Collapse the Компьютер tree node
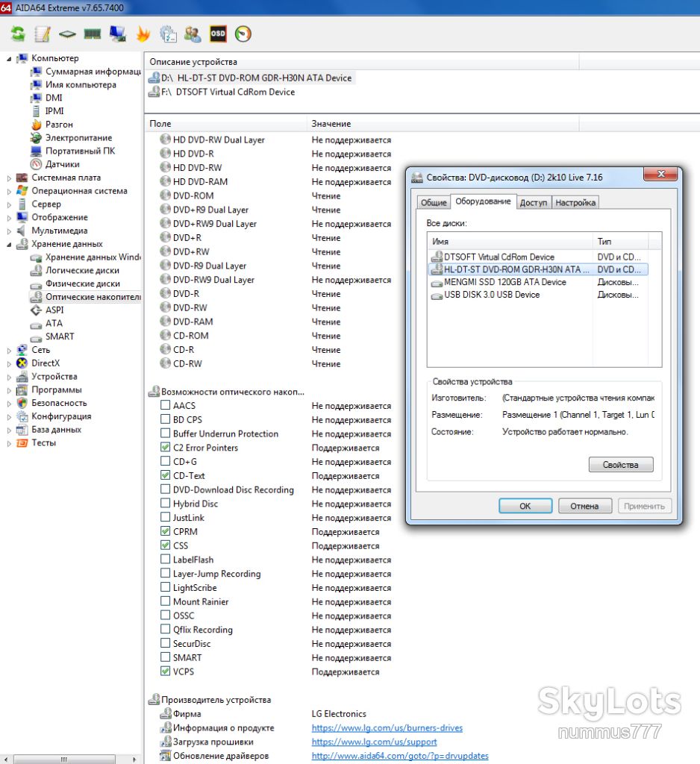The width and height of the screenshot is (700, 764). point(9,58)
